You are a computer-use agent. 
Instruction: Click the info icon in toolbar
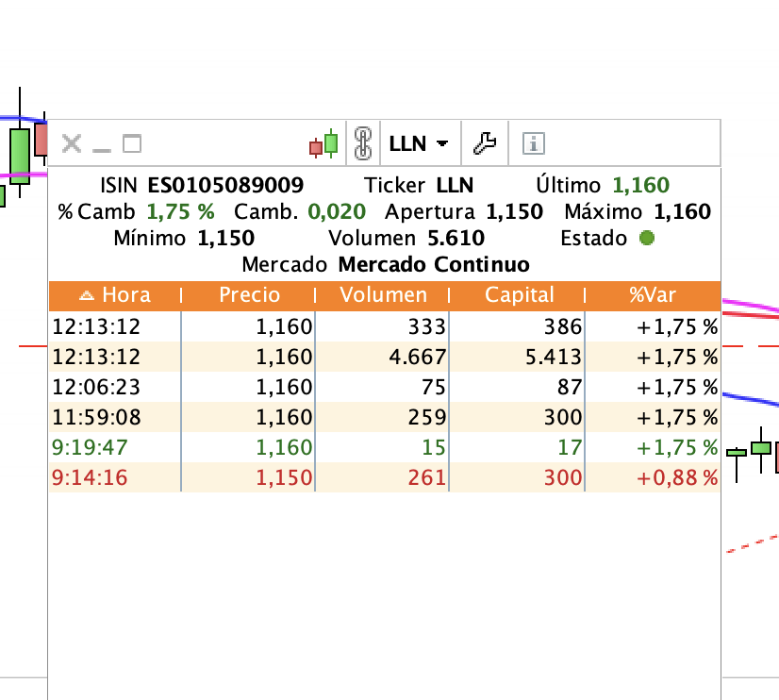point(534,144)
